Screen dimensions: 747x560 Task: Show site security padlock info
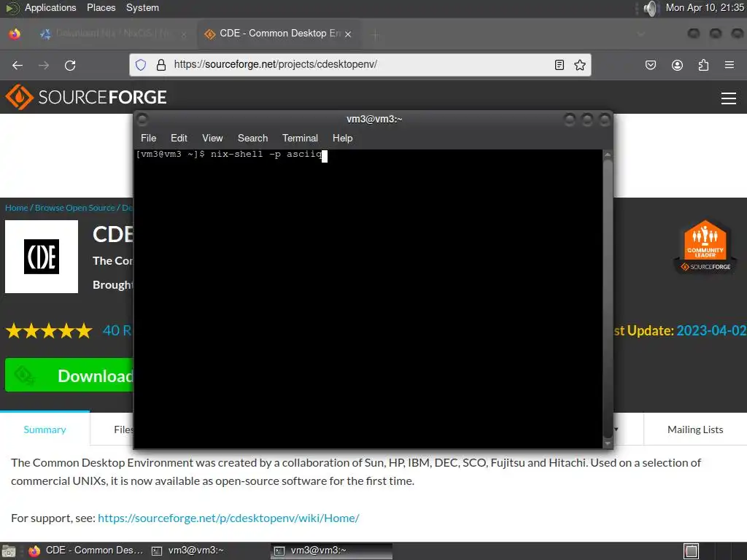tap(161, 65)
